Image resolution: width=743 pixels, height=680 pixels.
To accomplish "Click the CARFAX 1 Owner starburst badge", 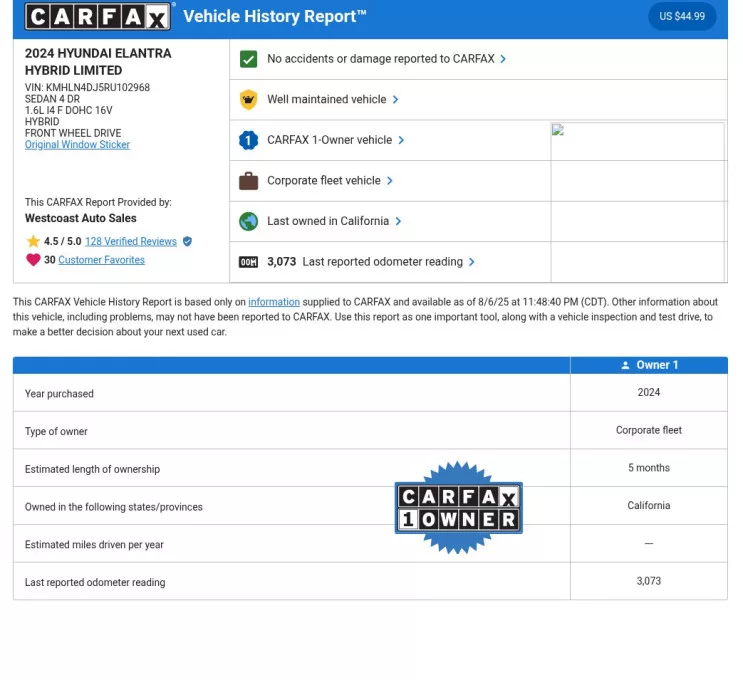I will pos(459,508).
